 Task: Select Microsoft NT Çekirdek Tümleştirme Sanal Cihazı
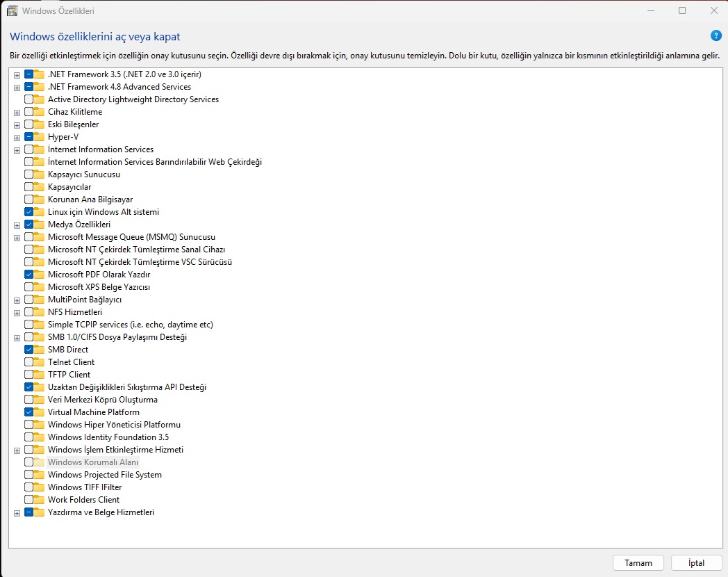tap(136, 250)
